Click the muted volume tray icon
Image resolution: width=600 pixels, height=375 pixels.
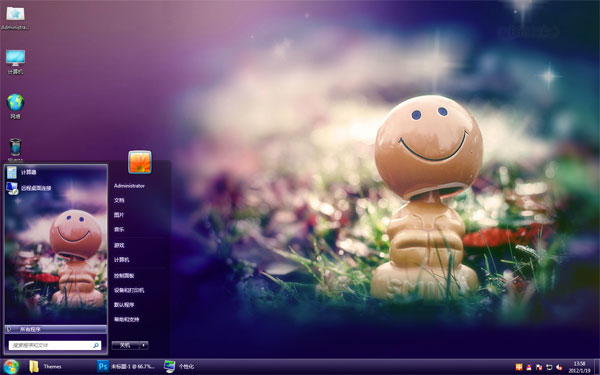click(x=559, y=367)
